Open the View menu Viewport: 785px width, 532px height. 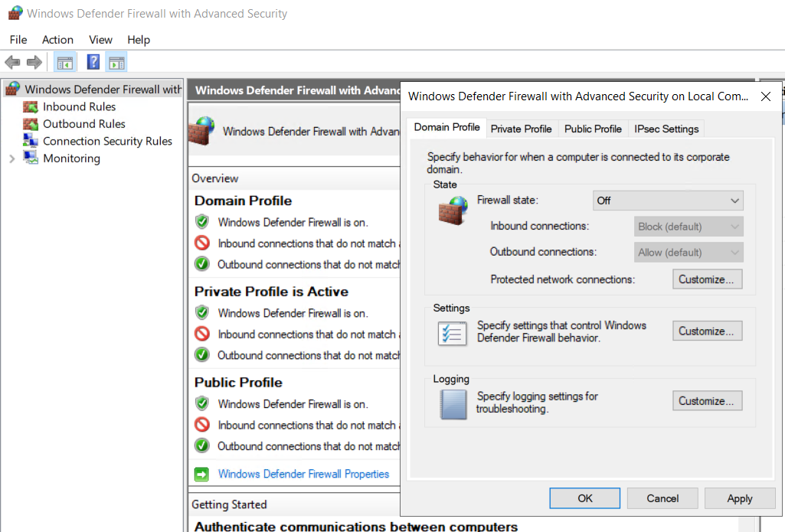100,40
